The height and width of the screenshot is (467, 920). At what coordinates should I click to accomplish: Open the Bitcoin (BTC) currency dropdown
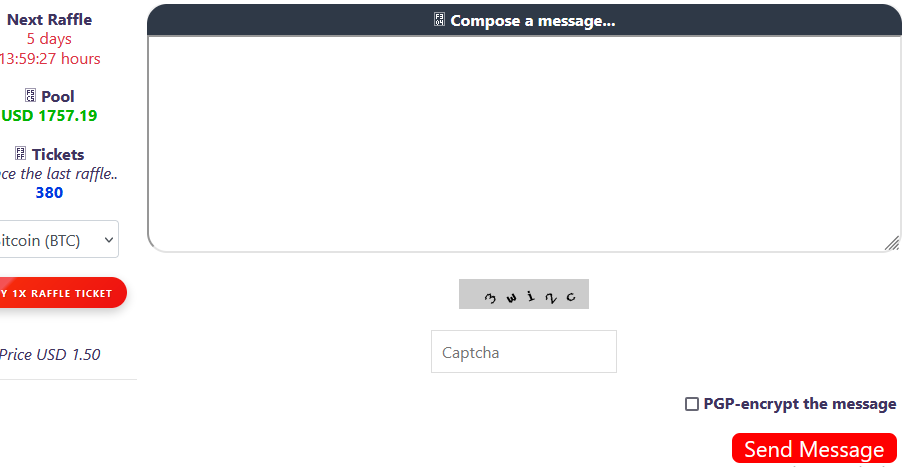[58, 240]
